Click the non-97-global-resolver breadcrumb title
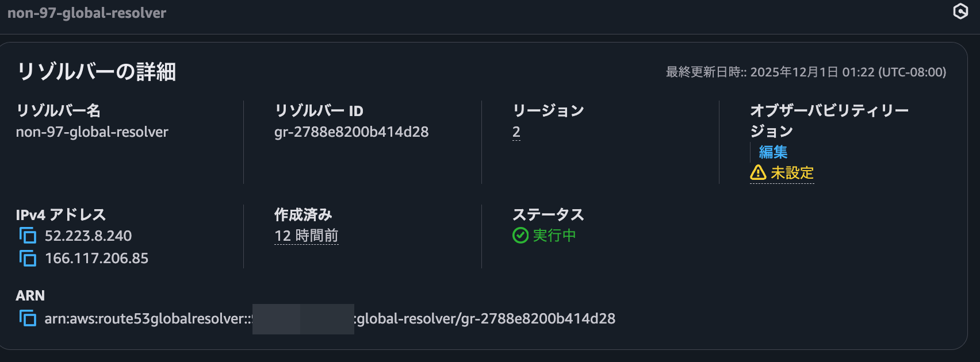The image size is (980, 362). click(x=87, y=13)
